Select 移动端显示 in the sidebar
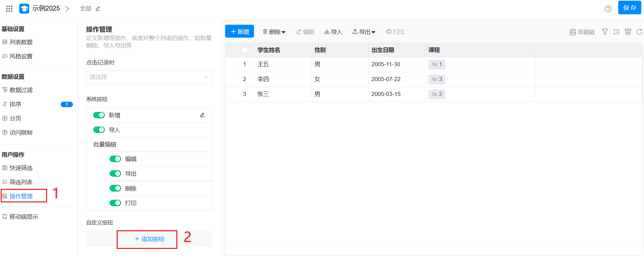This screenshot has height=256, width=644. pos(24,217)
